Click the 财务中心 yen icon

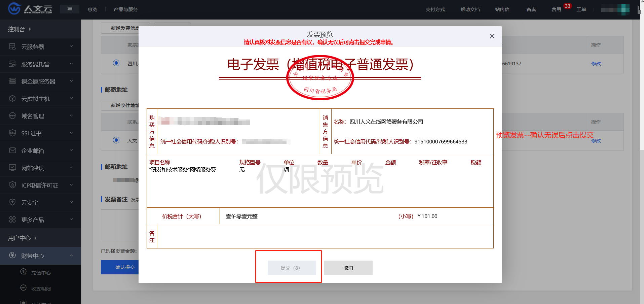pos(12,256)
